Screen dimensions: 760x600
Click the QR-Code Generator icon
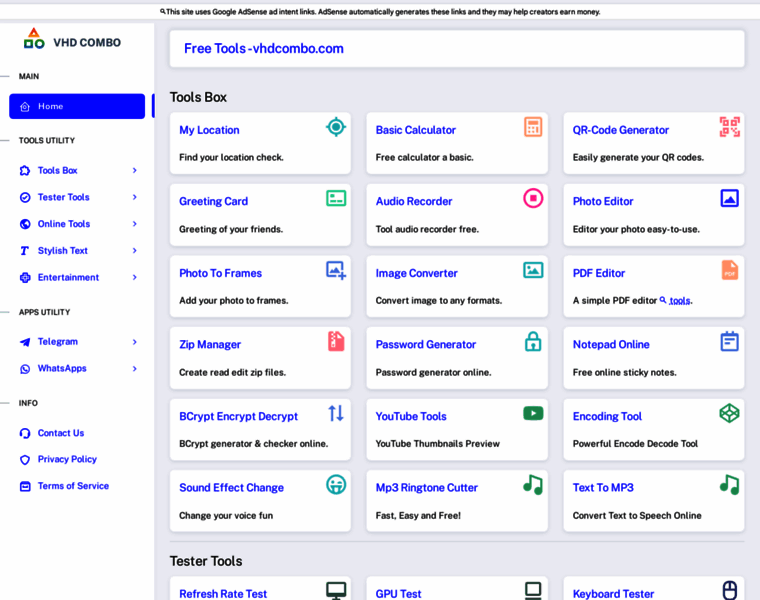[729, 127]
